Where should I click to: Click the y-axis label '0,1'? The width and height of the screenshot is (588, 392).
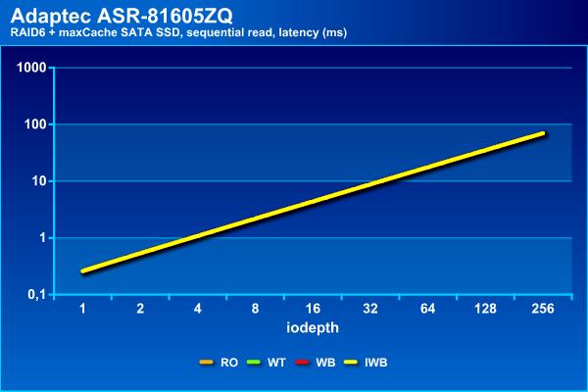pos(37,295)
